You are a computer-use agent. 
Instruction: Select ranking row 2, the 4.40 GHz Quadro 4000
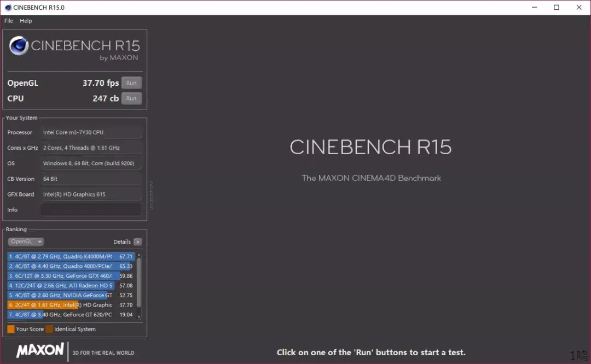coord(71,266)
